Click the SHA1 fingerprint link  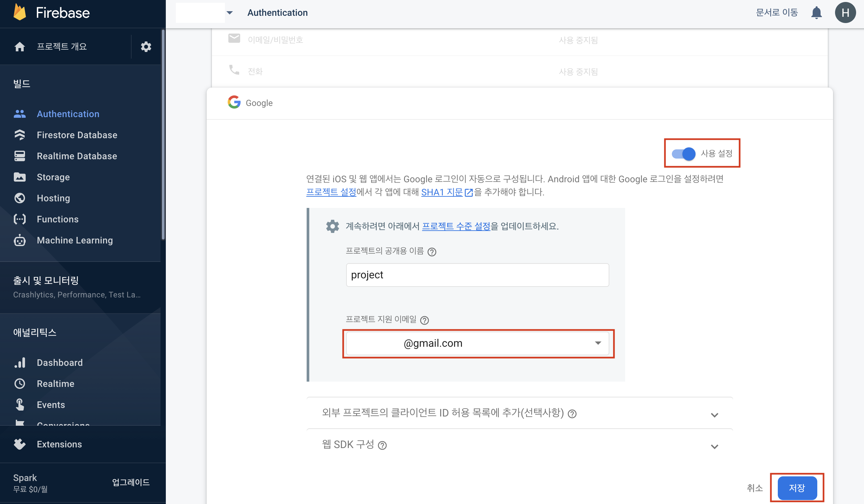pos(442,192)
